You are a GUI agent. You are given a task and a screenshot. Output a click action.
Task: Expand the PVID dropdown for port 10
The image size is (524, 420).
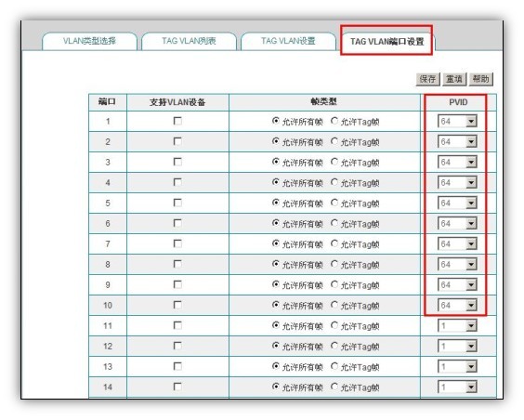click(457, 305)
